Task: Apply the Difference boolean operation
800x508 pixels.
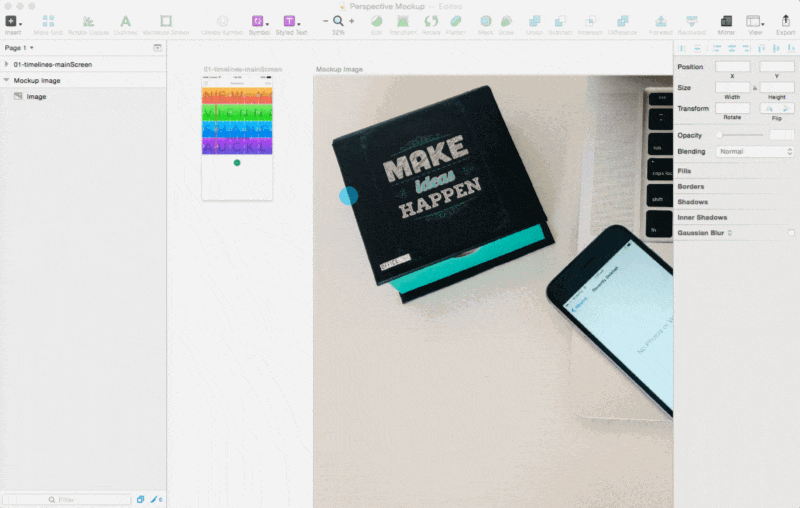Action: (x=622, y=21)
